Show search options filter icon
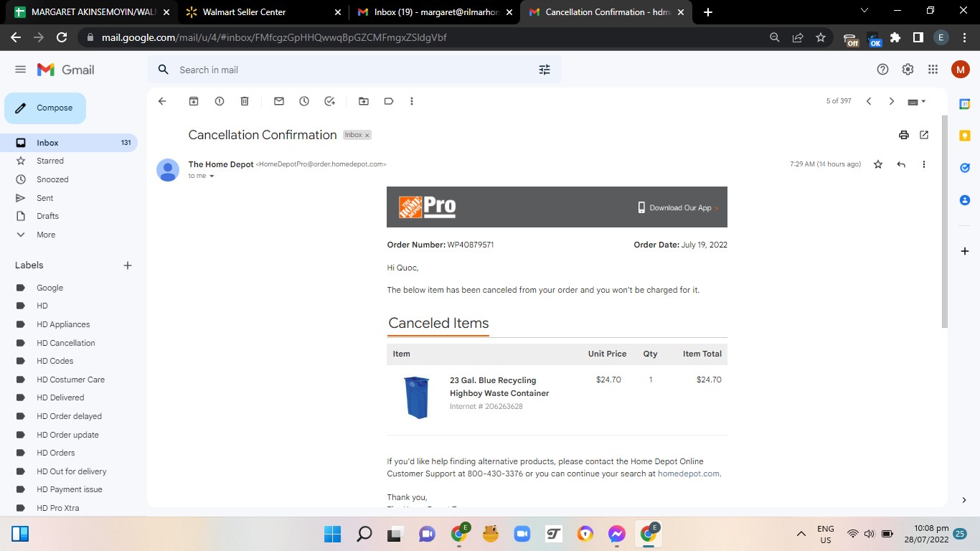Viewport: 980px width, 551px height. [x=545, y=70]
